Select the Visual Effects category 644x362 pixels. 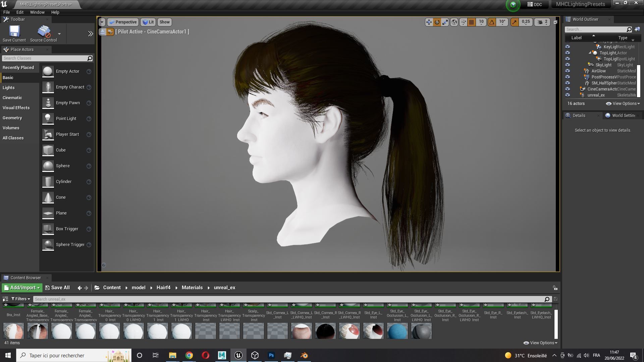(x=19, y=108)
